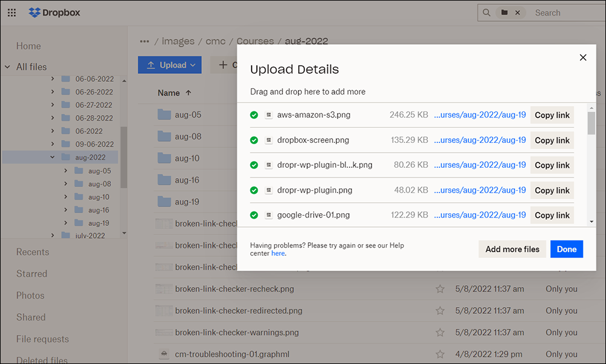Image resolution: width=606 pixels, height=364 pixels.
Task: Select 06-2022 folder in sidebar tree
Action: tap(89, 131)
